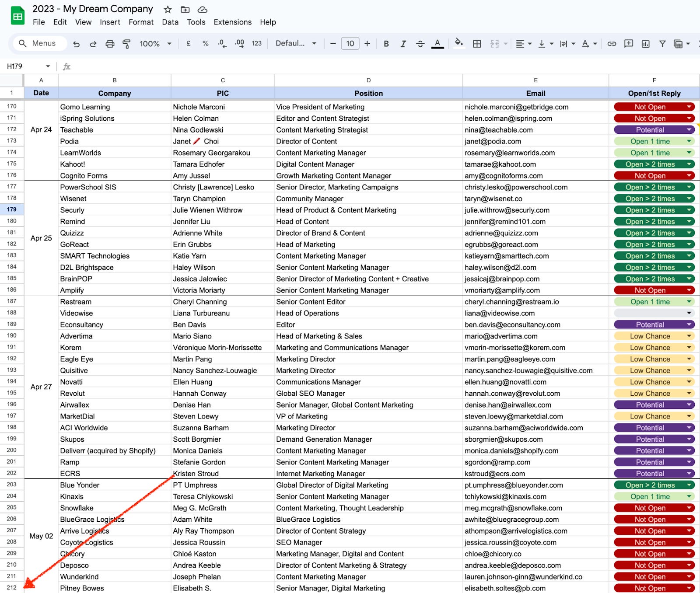Search the Menus box

point(40,43)
